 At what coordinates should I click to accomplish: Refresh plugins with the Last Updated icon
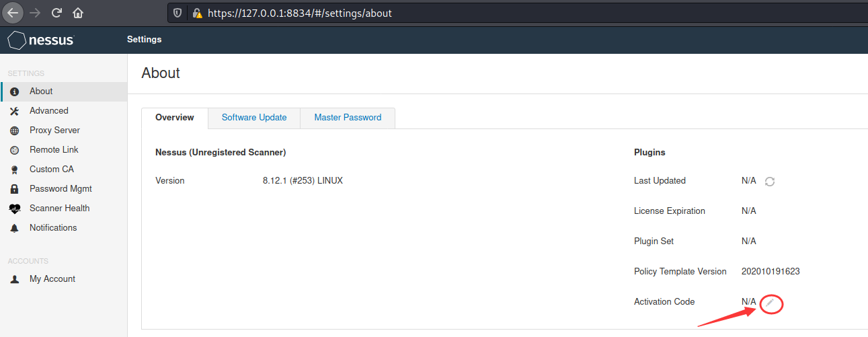[x=770, y=182]
